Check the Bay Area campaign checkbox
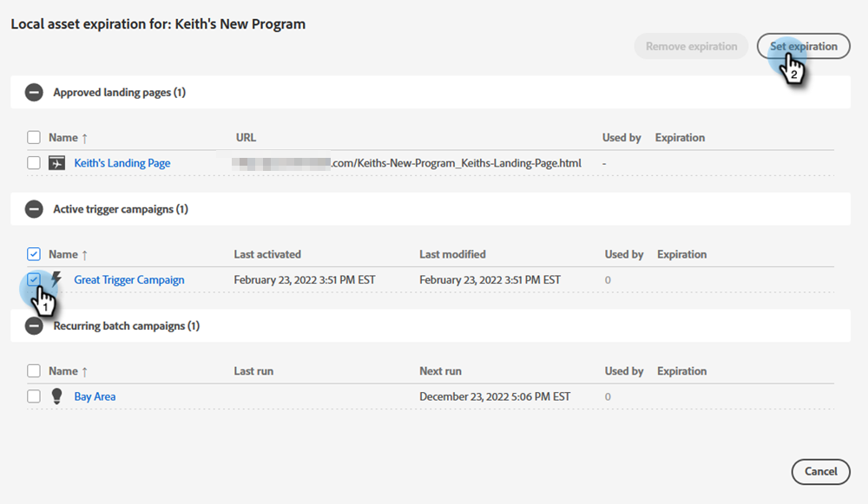The height and width of the screenshot is (504, 868). 34,396
